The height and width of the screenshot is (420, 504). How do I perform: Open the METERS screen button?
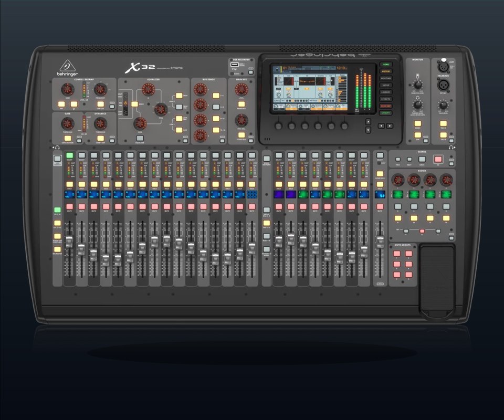tap(386, 71)
